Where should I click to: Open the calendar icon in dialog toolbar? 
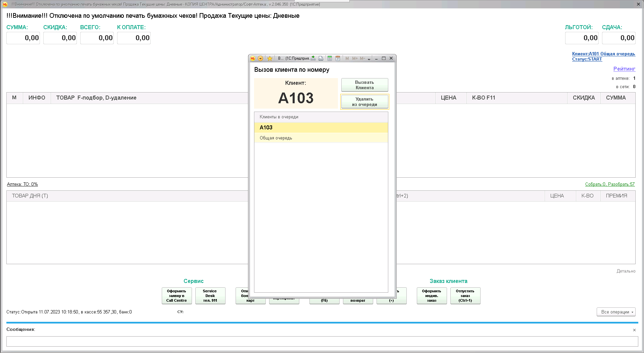[x=338, y=58]
